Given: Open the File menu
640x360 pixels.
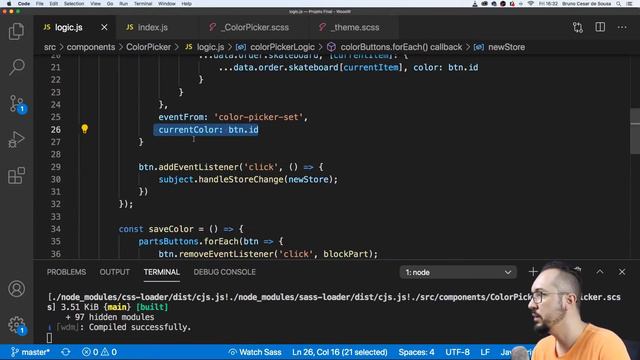Looking at the screenshot, I should tap(40, 4).
